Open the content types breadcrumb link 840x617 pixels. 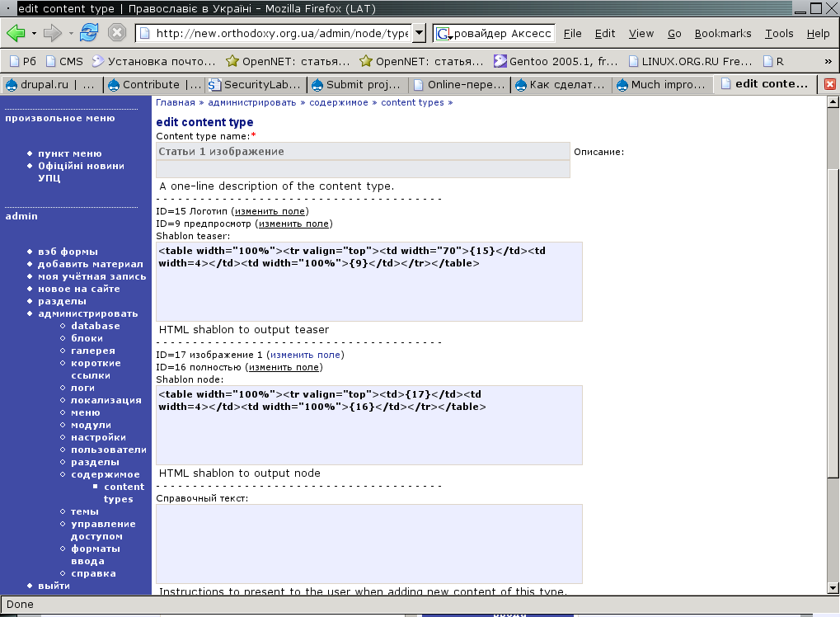point(412,102)
